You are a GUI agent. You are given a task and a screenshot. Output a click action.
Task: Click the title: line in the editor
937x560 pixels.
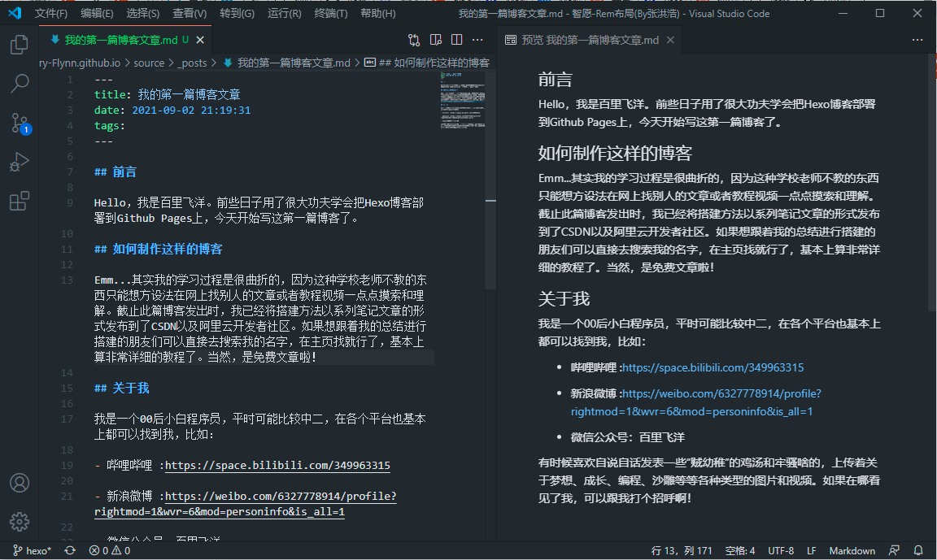click(x=168, y=94)
